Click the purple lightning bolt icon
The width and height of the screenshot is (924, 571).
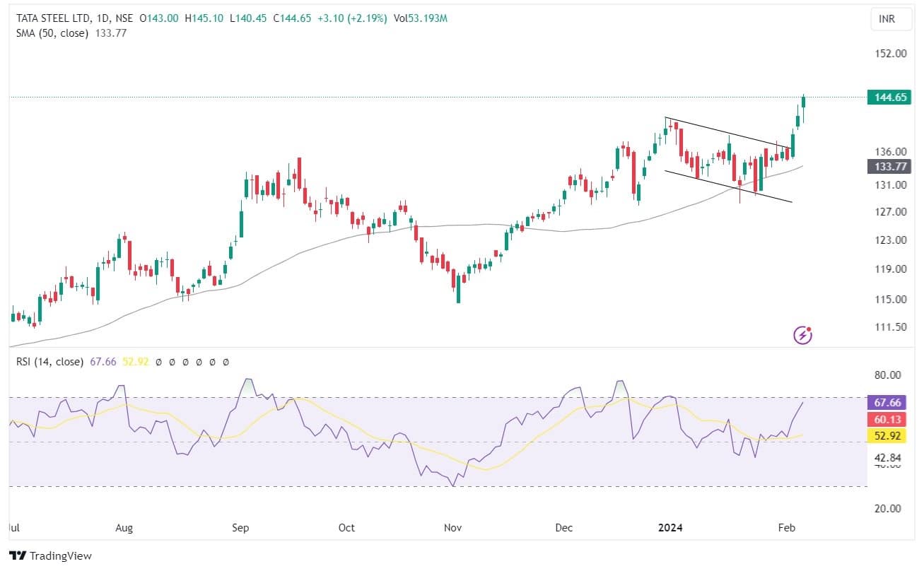point(802,335)
